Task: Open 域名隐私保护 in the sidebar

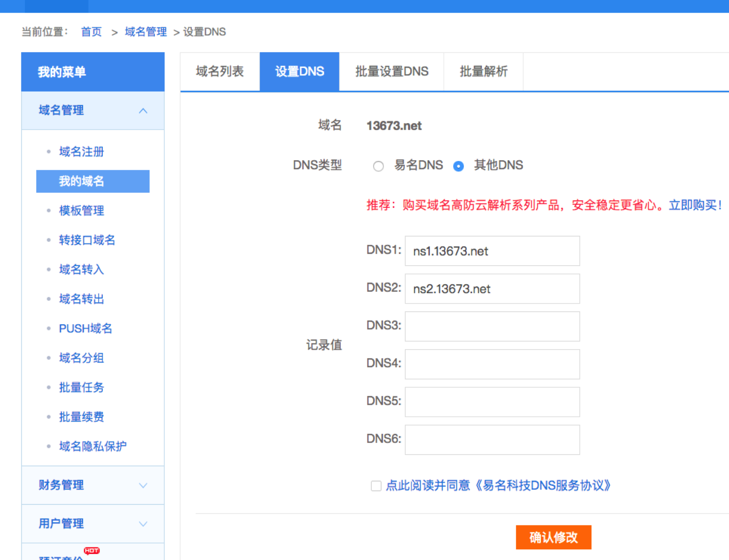Action: point(93,446)
